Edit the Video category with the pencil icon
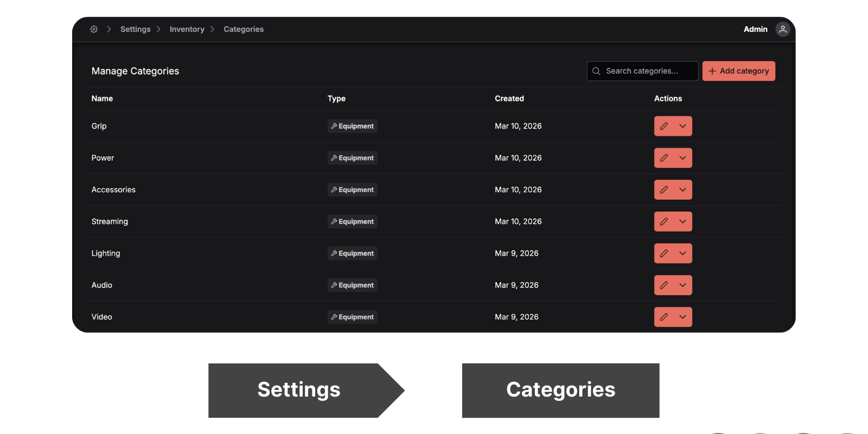 (x=665, y=317)
